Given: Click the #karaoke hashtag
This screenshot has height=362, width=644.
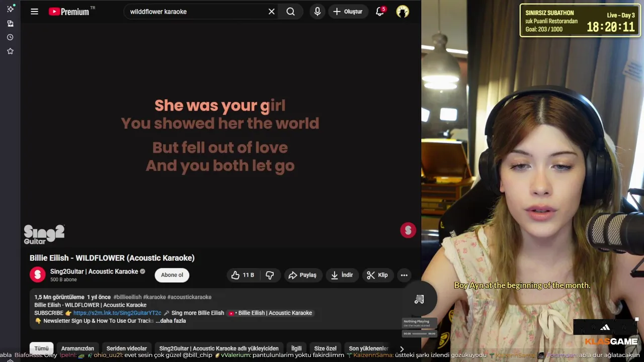Looking at the screenshot, I should tap(154, 297).
